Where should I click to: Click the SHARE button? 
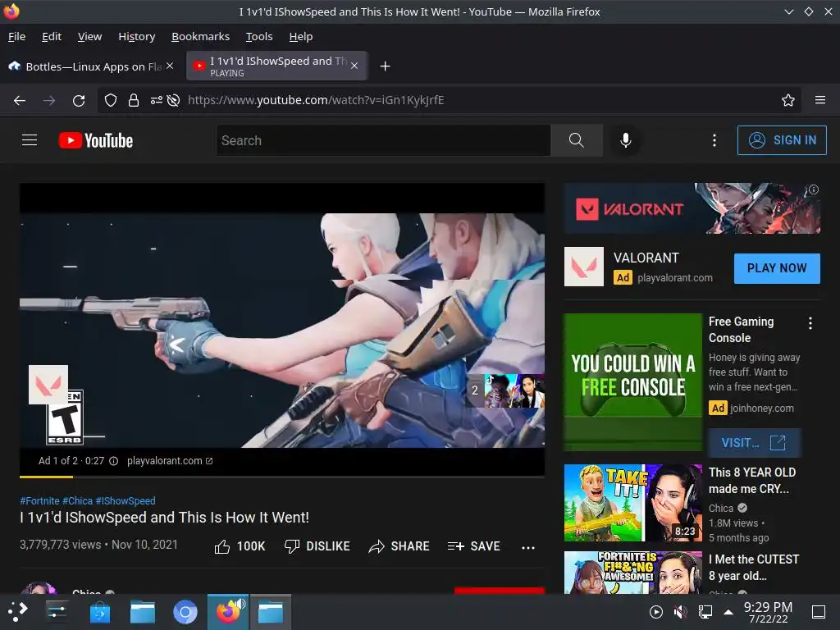399,546
